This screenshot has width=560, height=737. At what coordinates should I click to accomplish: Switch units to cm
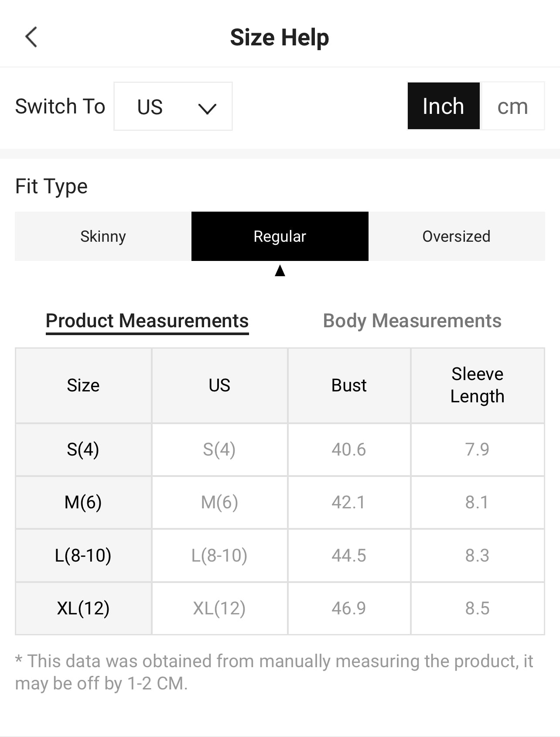coord(512,106)
